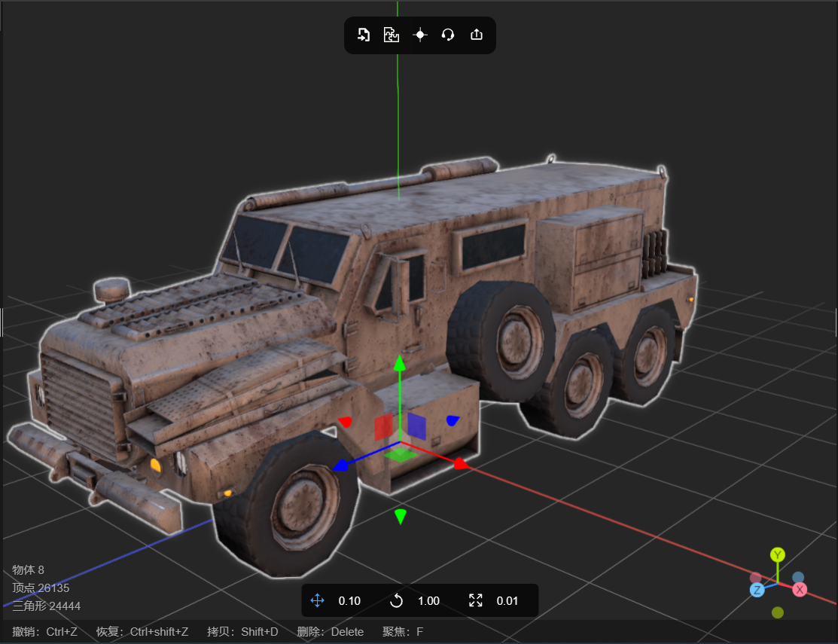
Task: Click the negative X dot on view gizmo
Action: [x=756, y=577]
